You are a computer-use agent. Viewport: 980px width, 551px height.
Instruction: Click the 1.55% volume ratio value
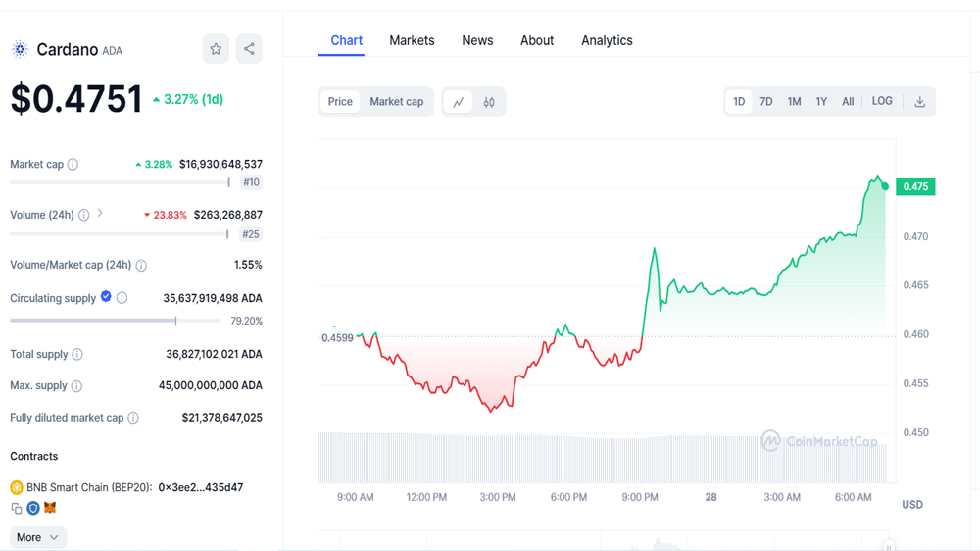248,265
